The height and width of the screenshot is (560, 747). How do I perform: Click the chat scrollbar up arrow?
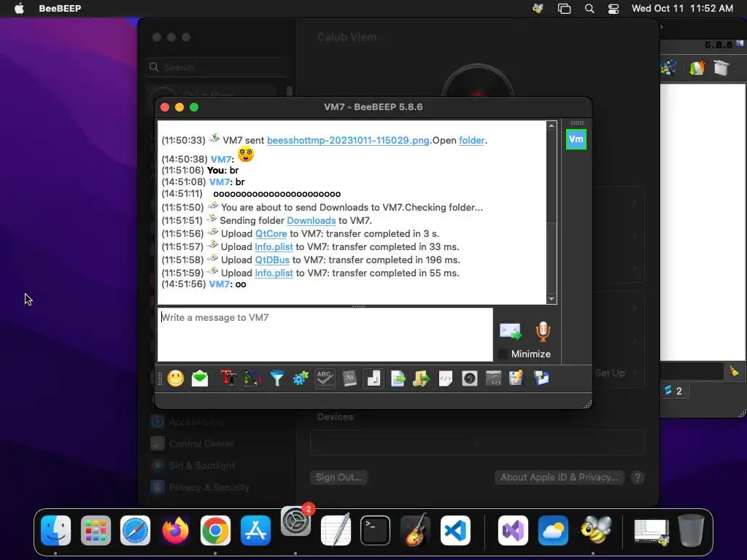551,125
